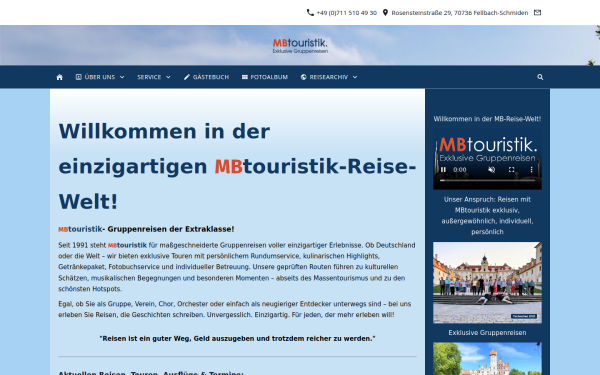Expand the Service dropdown chevron
Image resolution: width=600 pixels, height=375 pixels.
(168, 77)
